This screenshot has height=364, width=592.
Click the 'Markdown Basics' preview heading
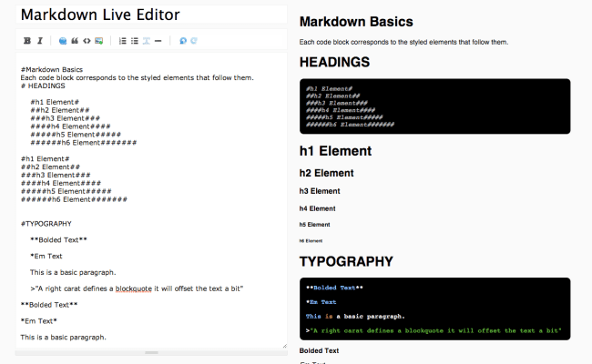pos(356,22)
